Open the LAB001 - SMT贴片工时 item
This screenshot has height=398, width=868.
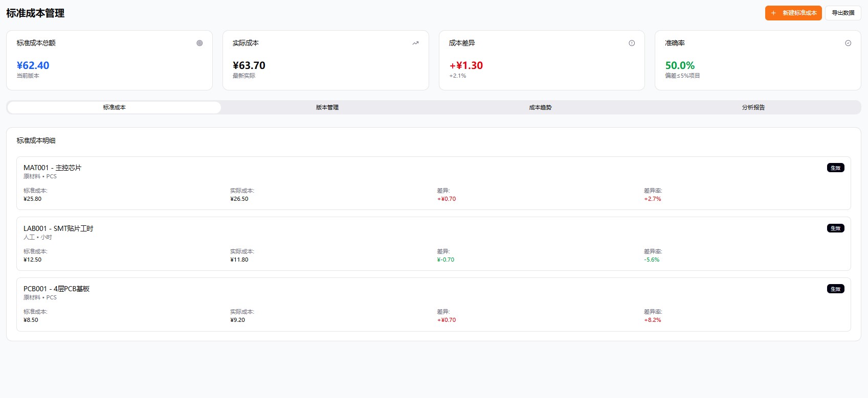pos(58,228)
